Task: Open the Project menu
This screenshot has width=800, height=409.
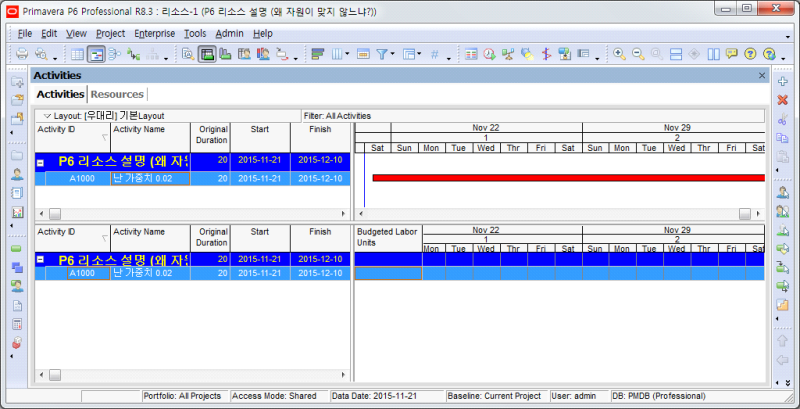Action: click(x=110, y=34)
